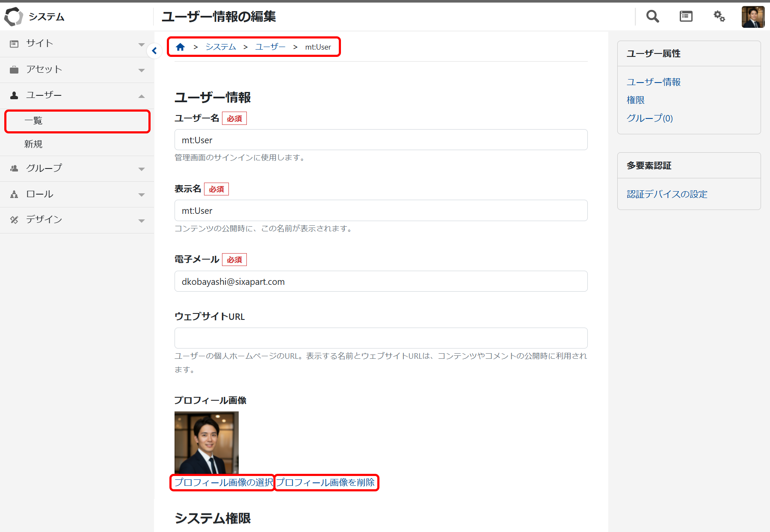The image size is (770, 532).
Task: Select the デザイン sidebar icon
Action: coord(14,219)
